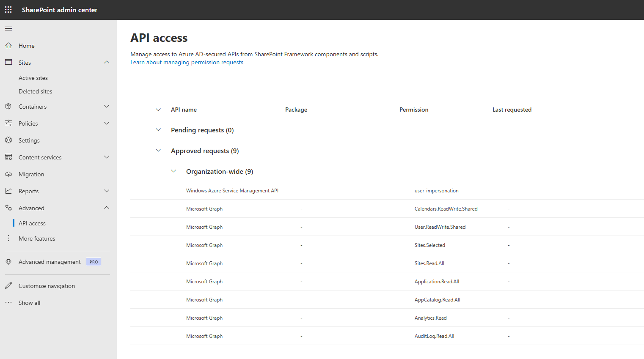Click Microsoft Graph in Sites.Selected row
The image size is (644, 359).
pos(204,245)
